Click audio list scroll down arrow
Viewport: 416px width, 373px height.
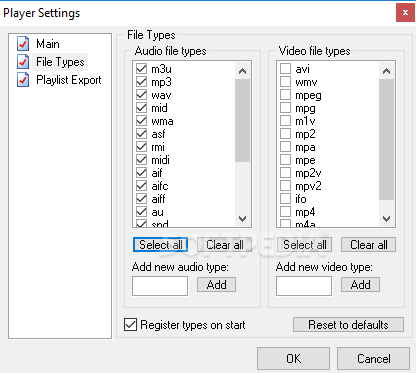pyautogui.click(x=243, y=219)
